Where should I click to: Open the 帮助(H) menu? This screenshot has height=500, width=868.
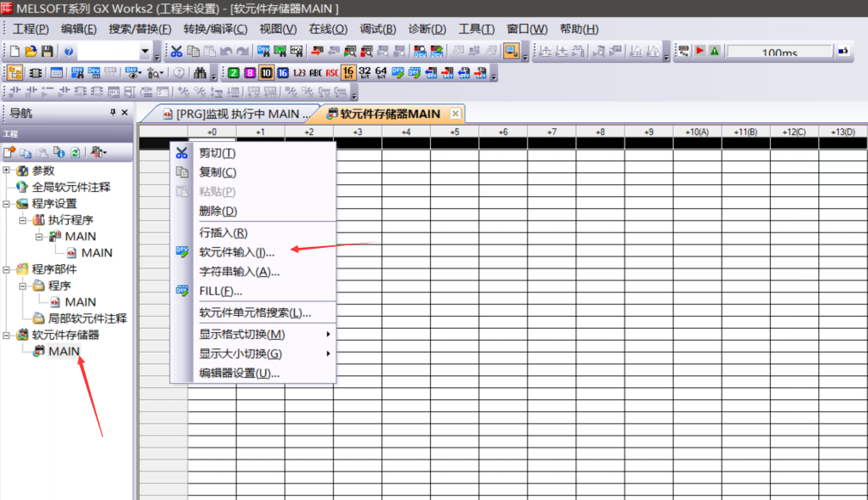[579, 28]
